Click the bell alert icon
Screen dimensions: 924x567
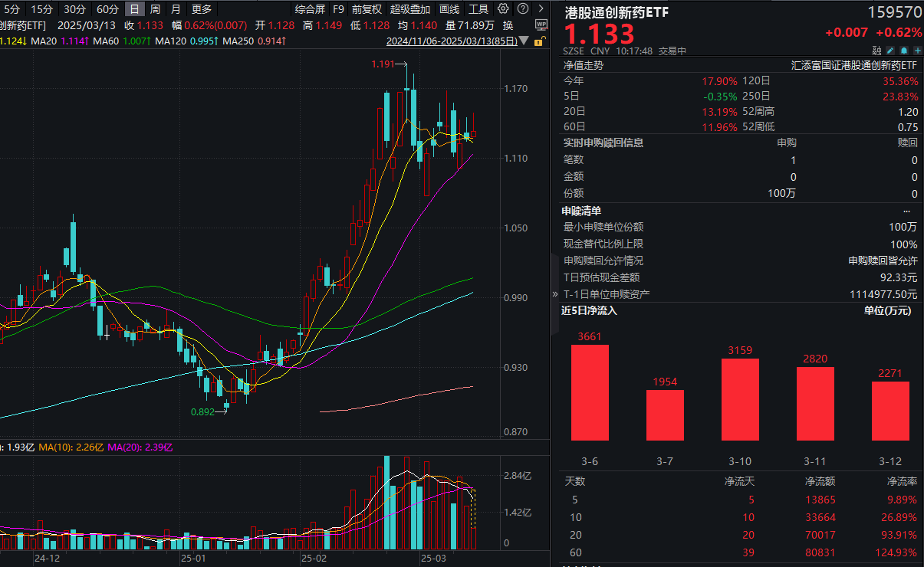tap(903, 51)
